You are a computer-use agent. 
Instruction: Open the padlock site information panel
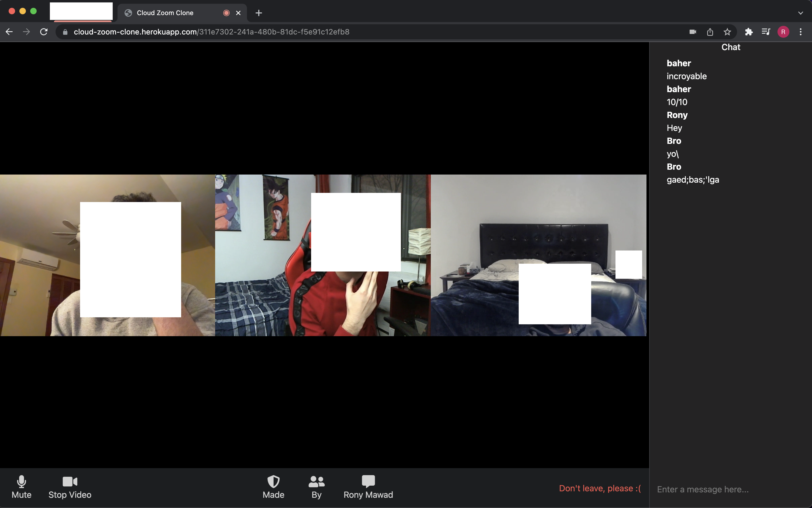point(65,32)
